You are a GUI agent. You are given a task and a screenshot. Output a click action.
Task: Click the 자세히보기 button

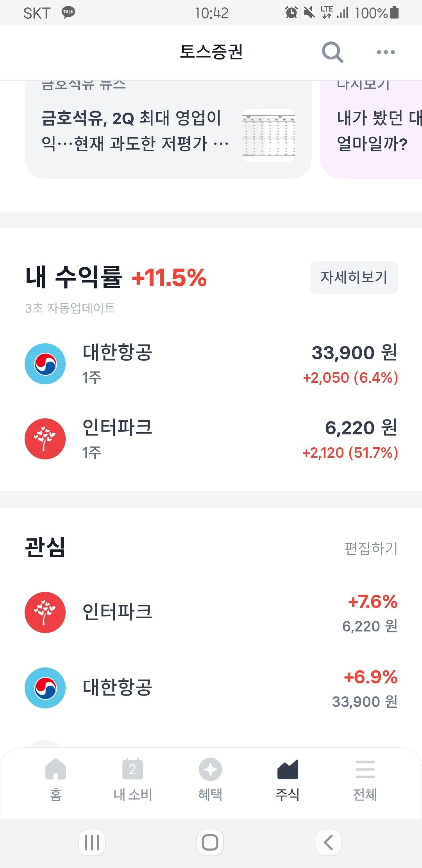[354, 277]
